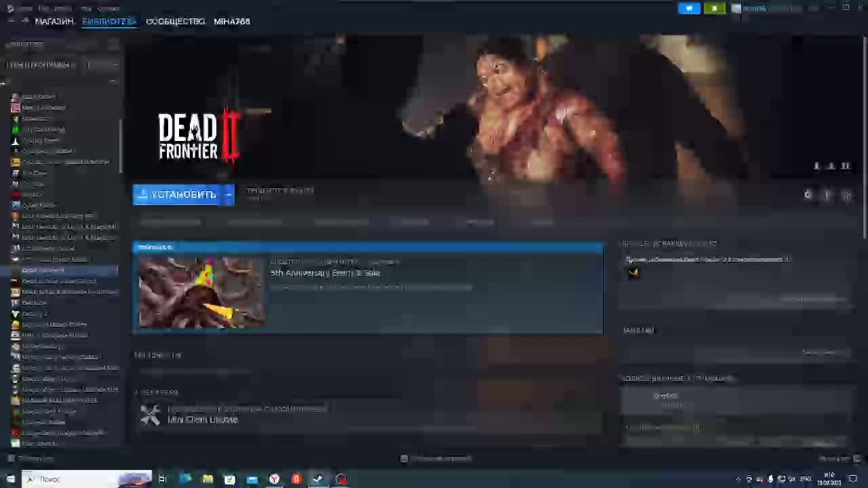Open Task View on the taskbar
The image size is (868, 488).
(x=163, y=479)
